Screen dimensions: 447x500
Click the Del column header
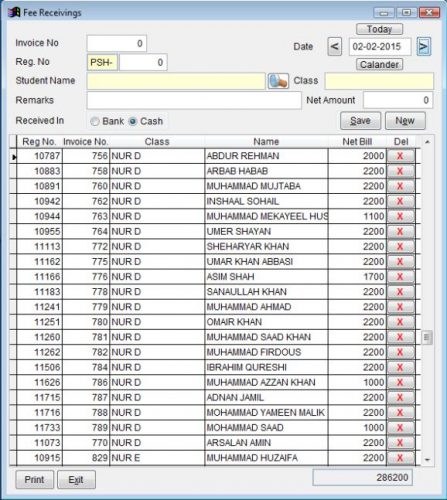[x=401, y=142]
